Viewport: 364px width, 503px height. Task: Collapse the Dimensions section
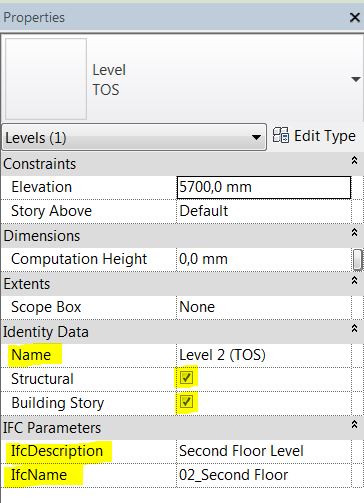(x=354, y=233)
